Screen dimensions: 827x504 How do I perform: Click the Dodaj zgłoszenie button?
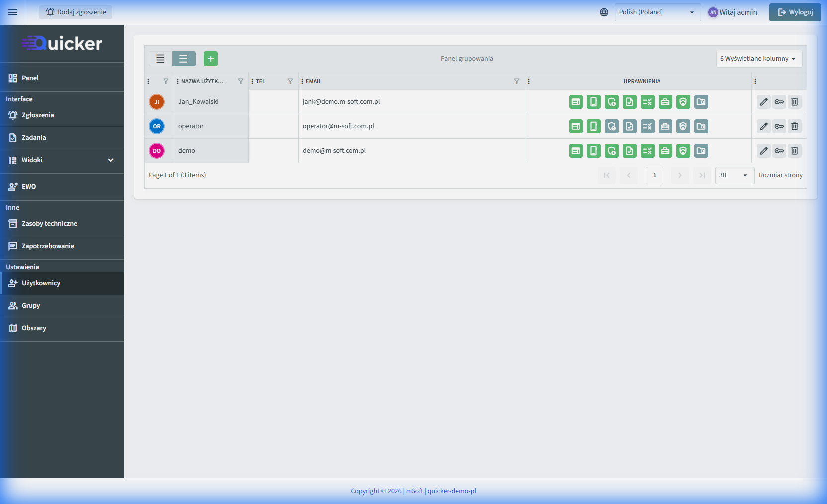pos(76,12)
